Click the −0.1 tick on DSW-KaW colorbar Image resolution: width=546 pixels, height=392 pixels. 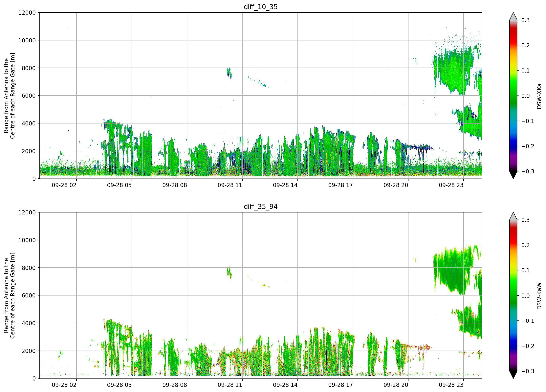pos(528,321)
